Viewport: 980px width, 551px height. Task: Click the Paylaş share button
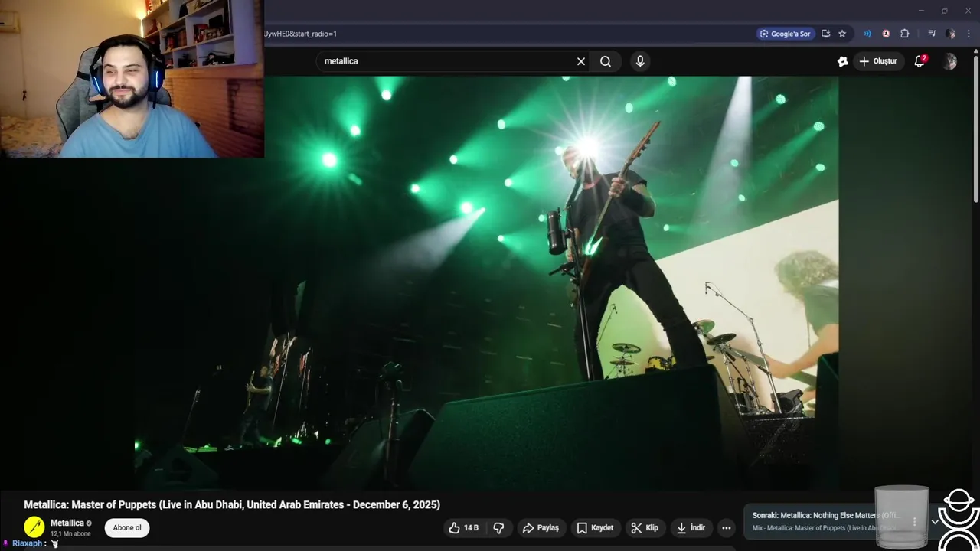[x=541, y=528]
